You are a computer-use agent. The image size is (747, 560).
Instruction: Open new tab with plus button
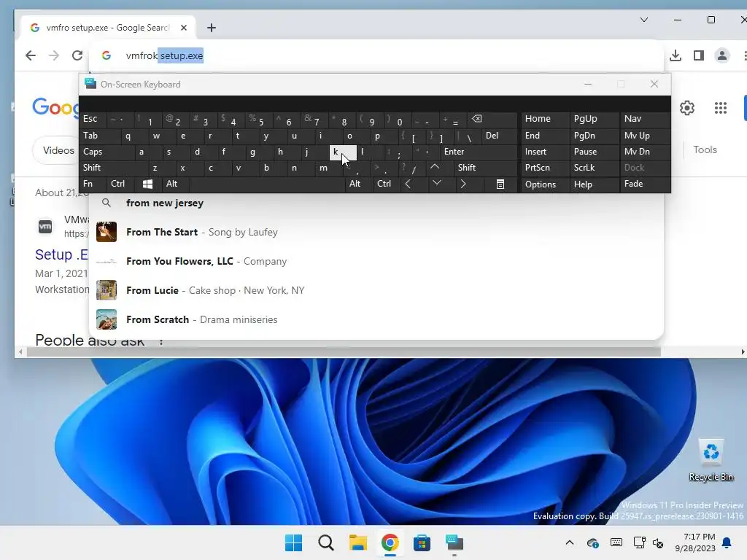[212, 28]
